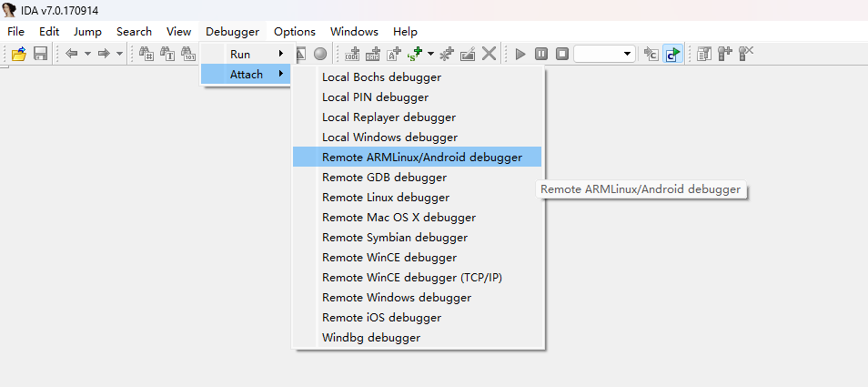Select Remote GDB debugger

coord(418,178)
